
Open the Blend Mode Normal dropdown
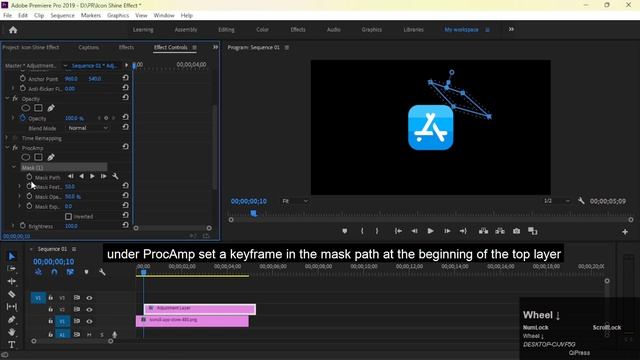tap(88, 128)
